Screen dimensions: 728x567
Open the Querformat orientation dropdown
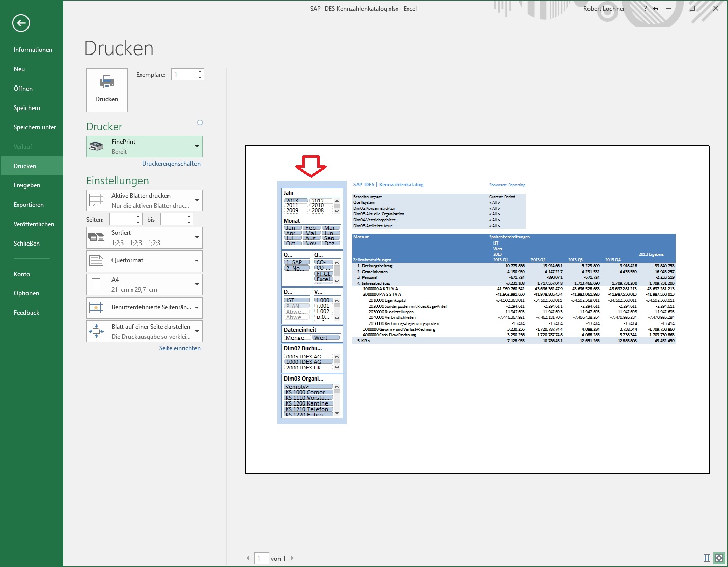196,261
